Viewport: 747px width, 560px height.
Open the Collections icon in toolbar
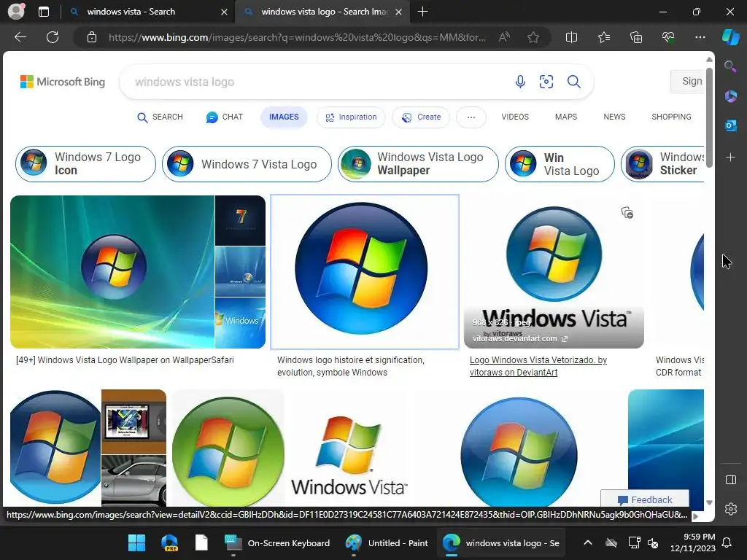tap(636, 37)
